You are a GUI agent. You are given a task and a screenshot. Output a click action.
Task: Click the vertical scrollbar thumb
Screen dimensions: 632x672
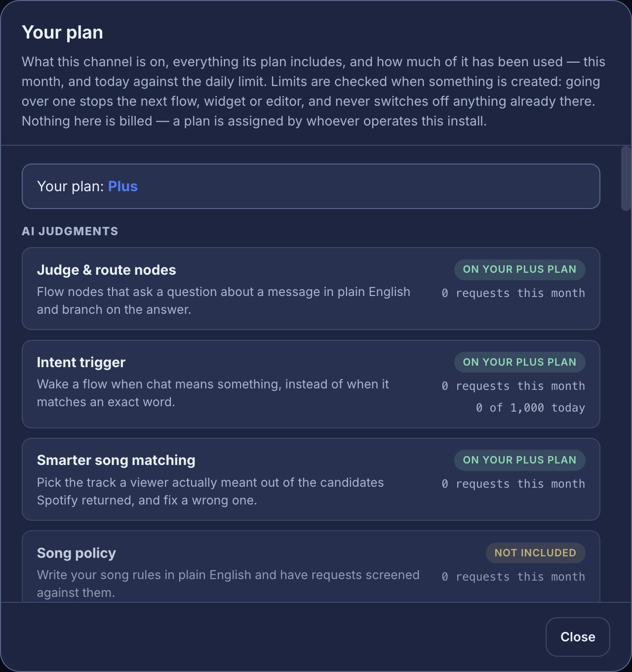coord(626,178)
